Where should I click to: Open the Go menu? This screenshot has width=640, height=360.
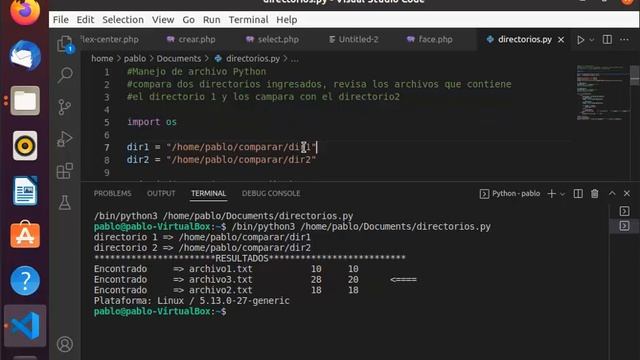coord(188,20)
